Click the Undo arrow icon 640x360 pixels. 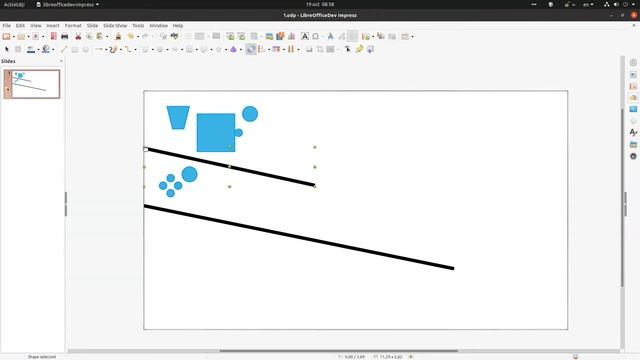(x=131, y=36)
